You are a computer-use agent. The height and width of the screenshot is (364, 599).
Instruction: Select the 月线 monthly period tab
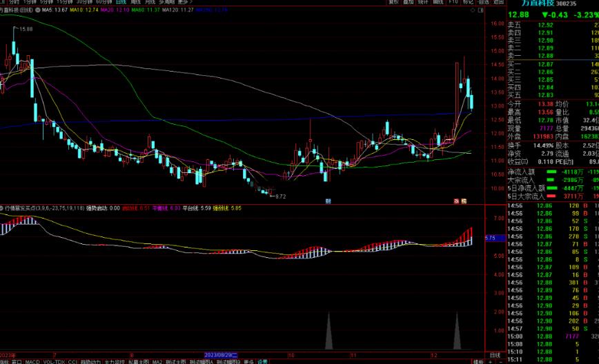pyautogui.click(x=150, y=2)
